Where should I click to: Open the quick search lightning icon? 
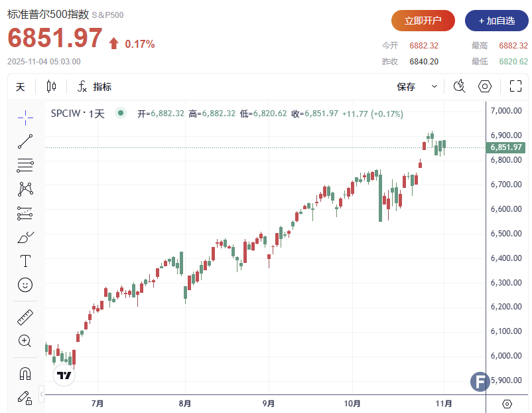click(460, 86)
